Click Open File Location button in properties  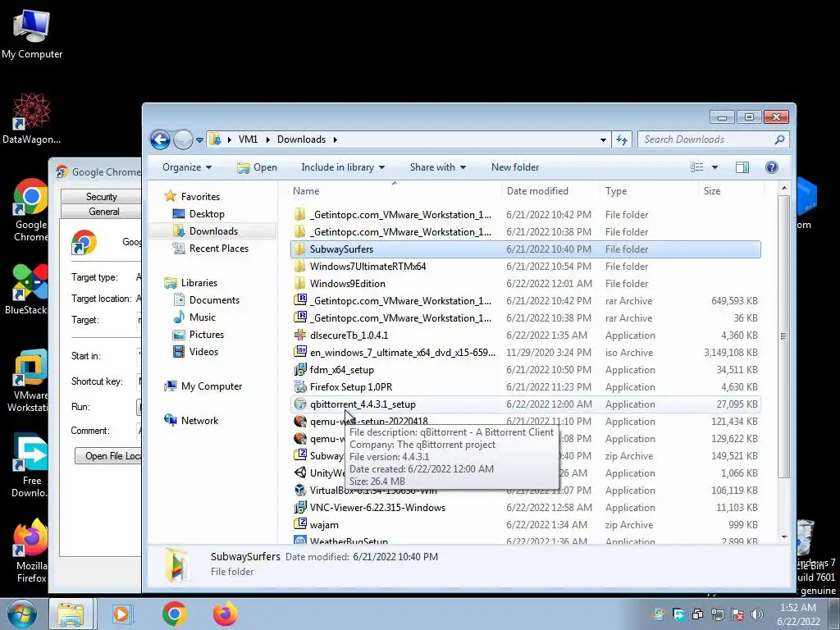[108, 456]
